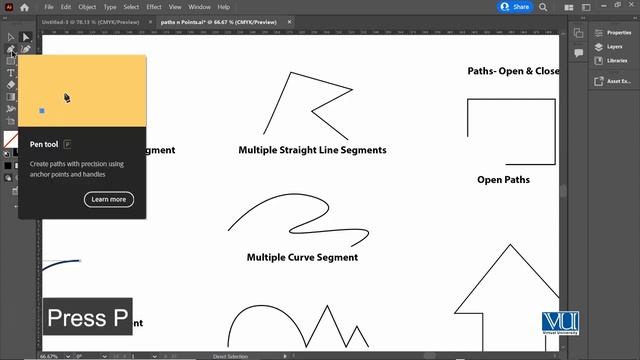Select the Curvature tool next to Pen
Image resolution: width=640 pixels, height=360 pixels.
coord(25,49)
